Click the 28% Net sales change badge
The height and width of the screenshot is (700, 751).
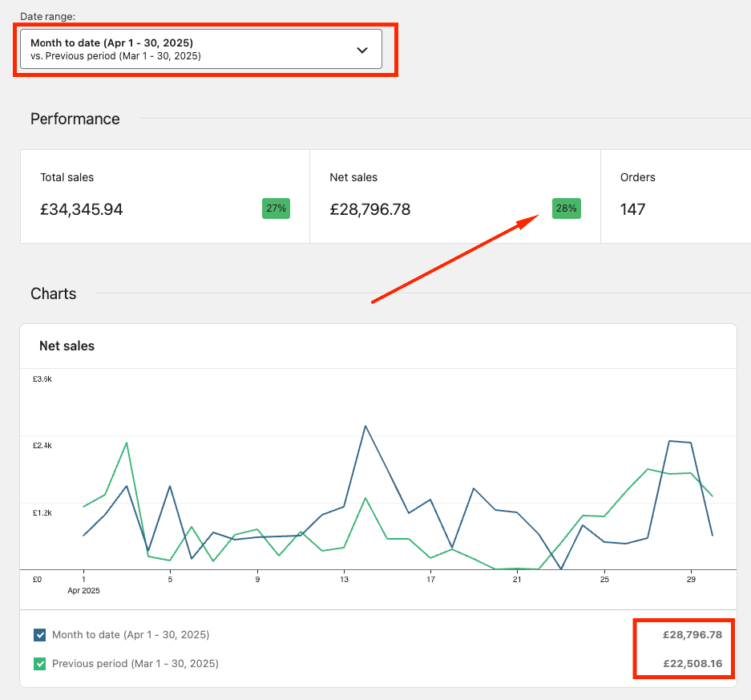(566, 208)
